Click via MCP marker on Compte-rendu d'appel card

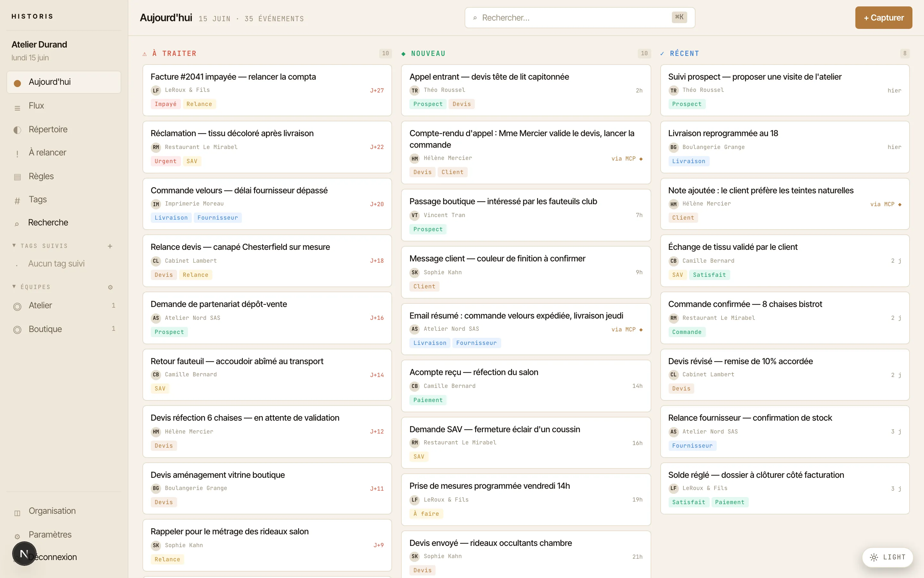coord(627,159)
